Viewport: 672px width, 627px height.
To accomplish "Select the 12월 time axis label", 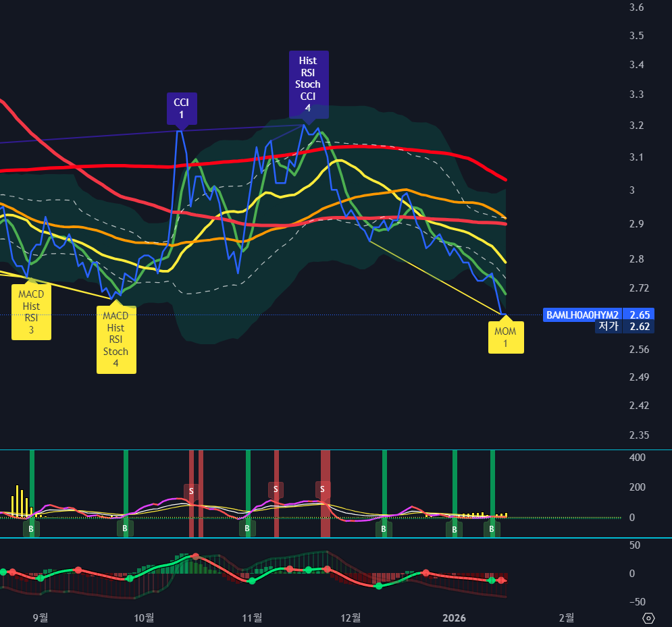I will (351, 617).
